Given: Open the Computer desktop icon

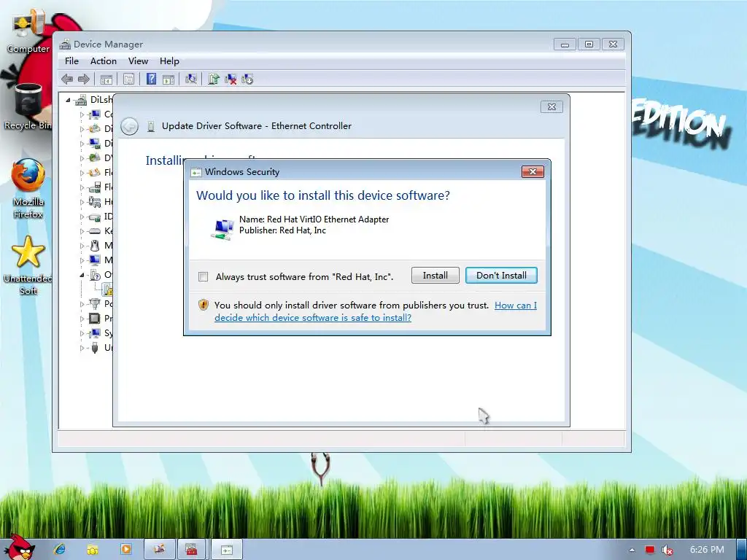Looking at the screenshot, I should point(28,31).
